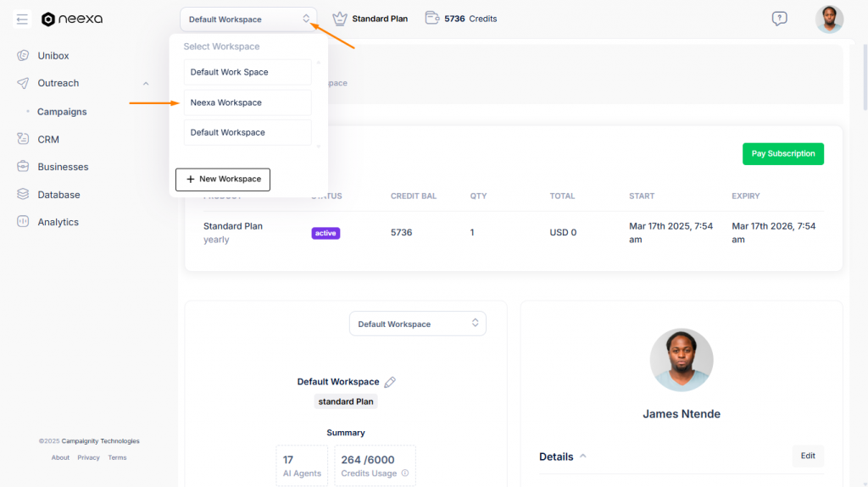Image resolution: width=868 pixels, height=487 pixels.
Task: Click the Pay Subscription button
Action: [x=782, y=154]
